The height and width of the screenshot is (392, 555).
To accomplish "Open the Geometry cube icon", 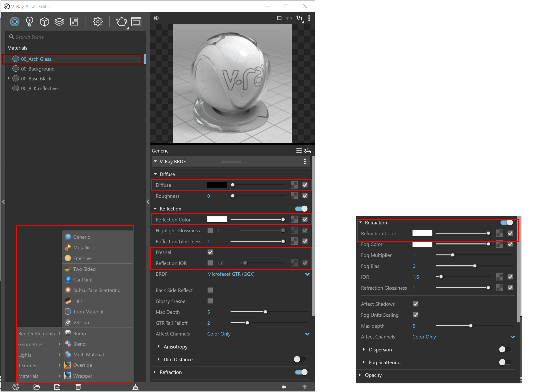I will click(44, 22).
